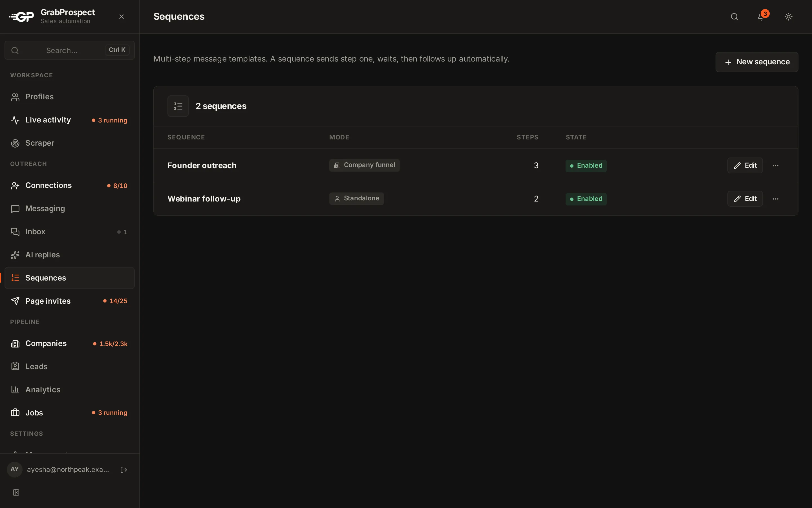This screenshot has height=508, width=812.
Task: Toggle light theme with sun icon
Action: click(789, 17)
